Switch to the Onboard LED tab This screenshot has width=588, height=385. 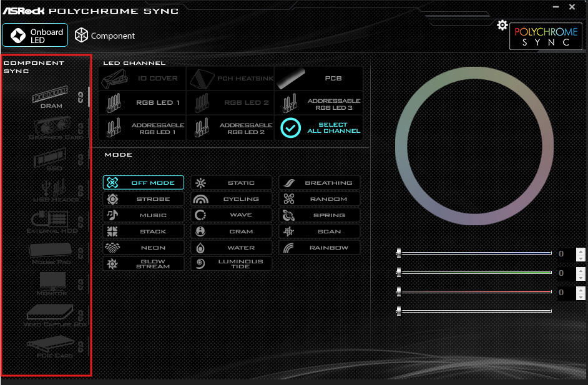click(35, 35)
